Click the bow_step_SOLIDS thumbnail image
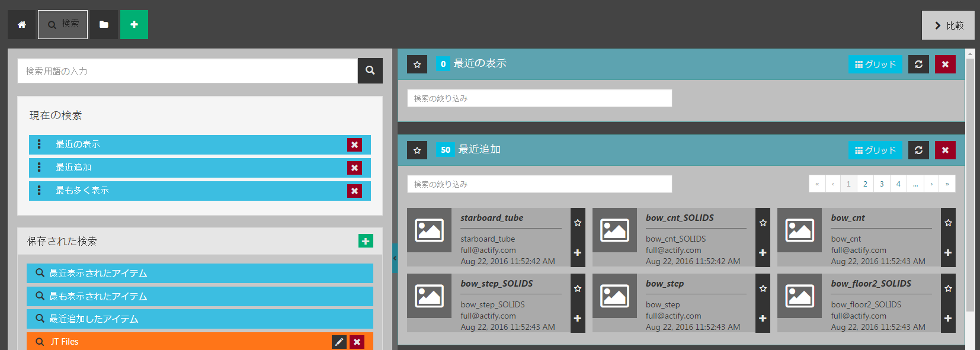Screen dimensions: 980x350 429,296
